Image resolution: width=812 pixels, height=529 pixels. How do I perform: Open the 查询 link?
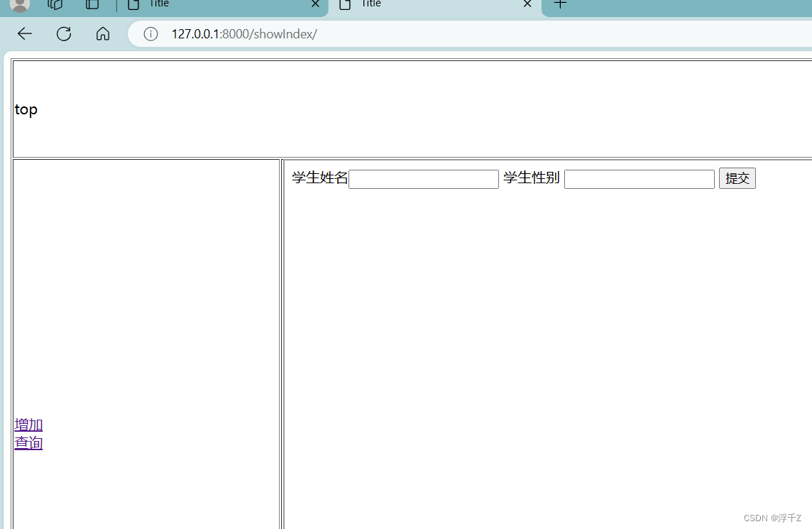point(28,443)
